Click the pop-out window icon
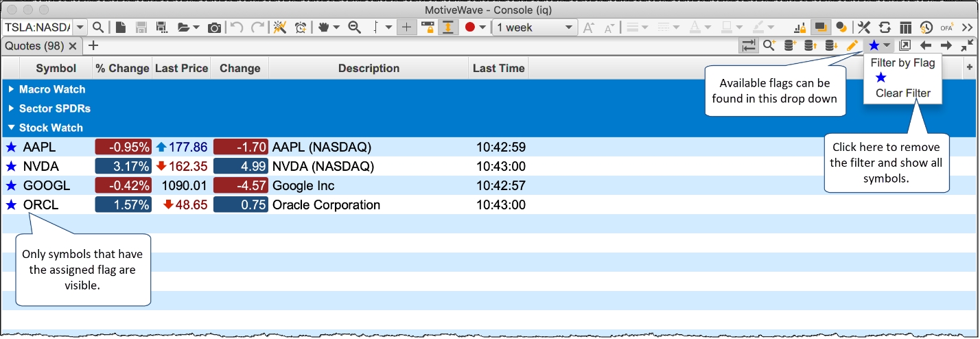 click(905, 45)
